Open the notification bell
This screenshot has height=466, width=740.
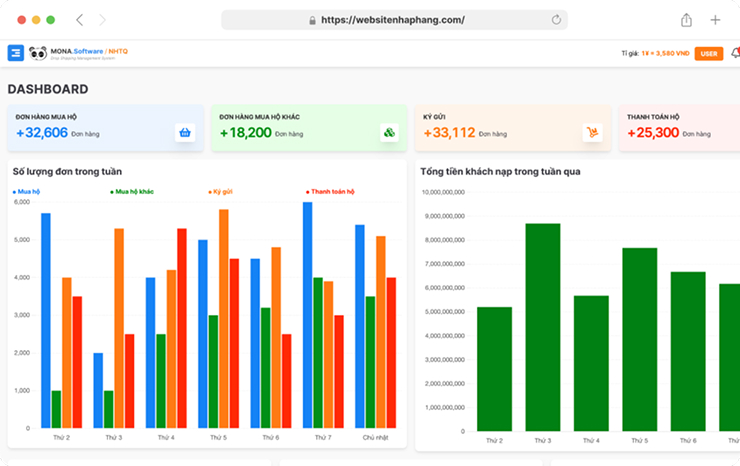(x=735, y=53)
